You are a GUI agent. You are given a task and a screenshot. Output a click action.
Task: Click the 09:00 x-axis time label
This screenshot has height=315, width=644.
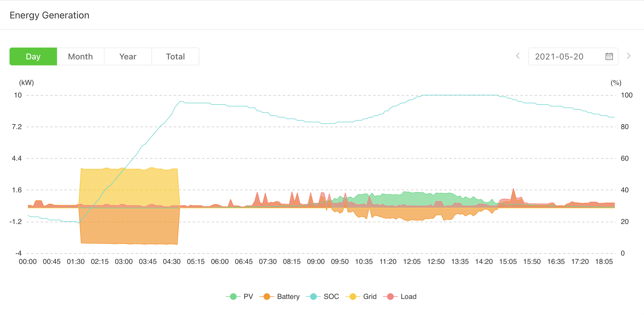click(316, 262)
